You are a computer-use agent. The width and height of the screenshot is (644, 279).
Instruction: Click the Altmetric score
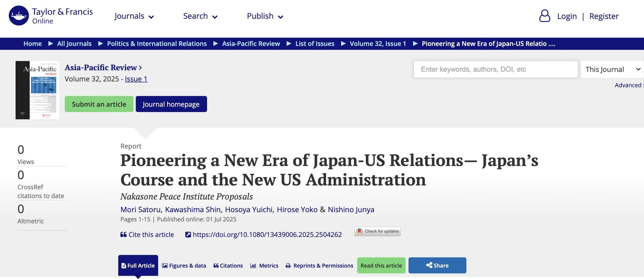pos(21,209)
